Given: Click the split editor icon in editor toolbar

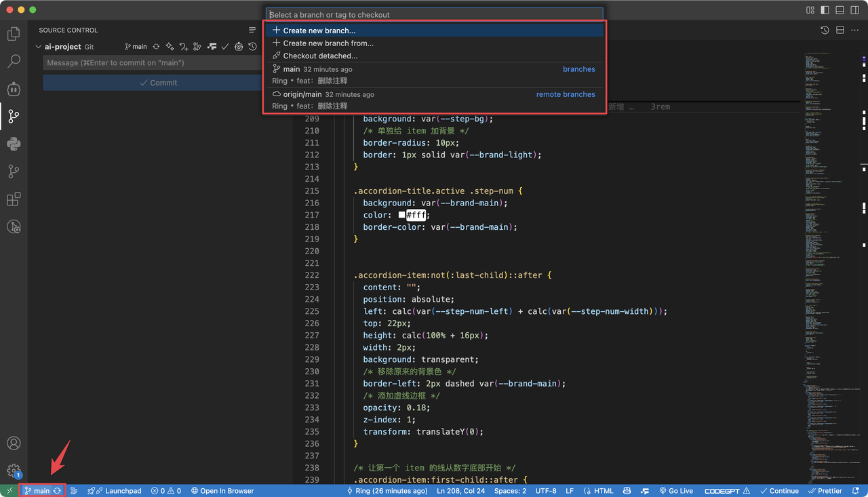Looking at the screenshot, I should point(840,31).
